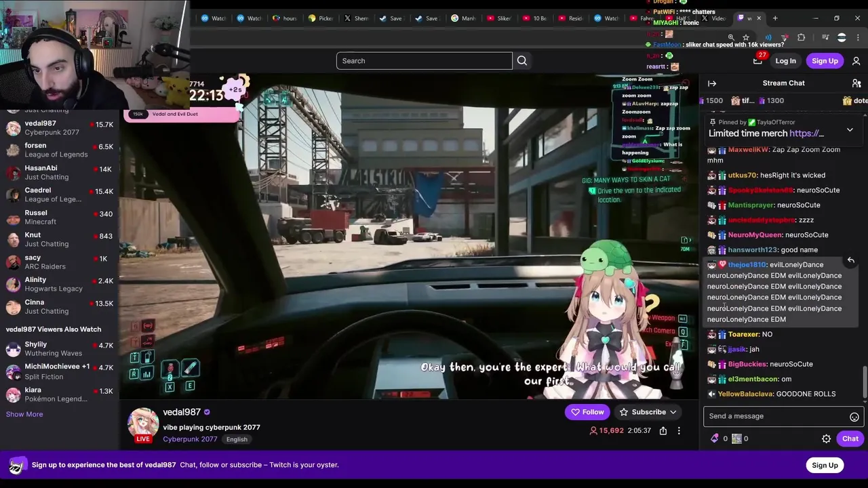The image size is (868, 488).
Task: Collapse the Stream Chat panel arrow
Action: pos(712,83)
